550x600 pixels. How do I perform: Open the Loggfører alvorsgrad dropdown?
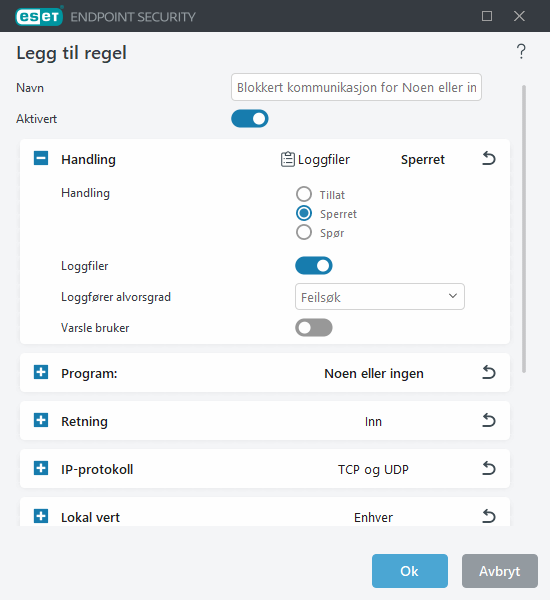click(x=380, y=297)
